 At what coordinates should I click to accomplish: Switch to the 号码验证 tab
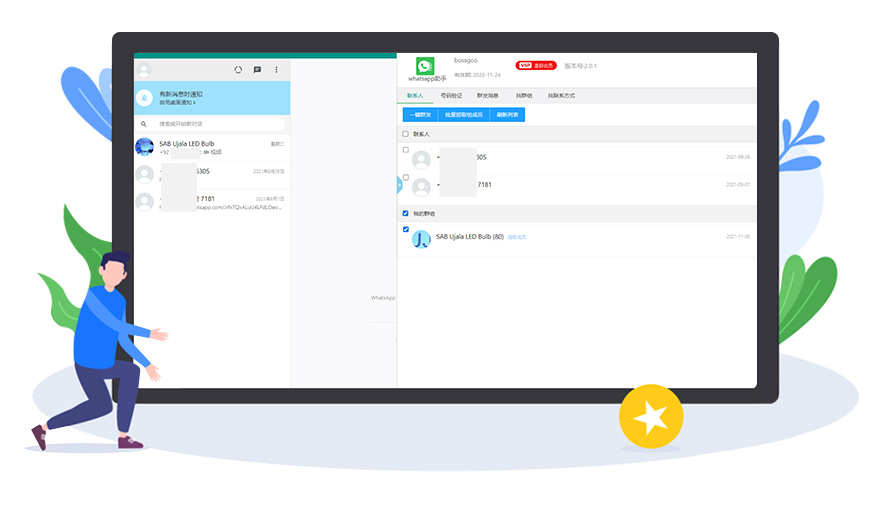click(451, 96)
